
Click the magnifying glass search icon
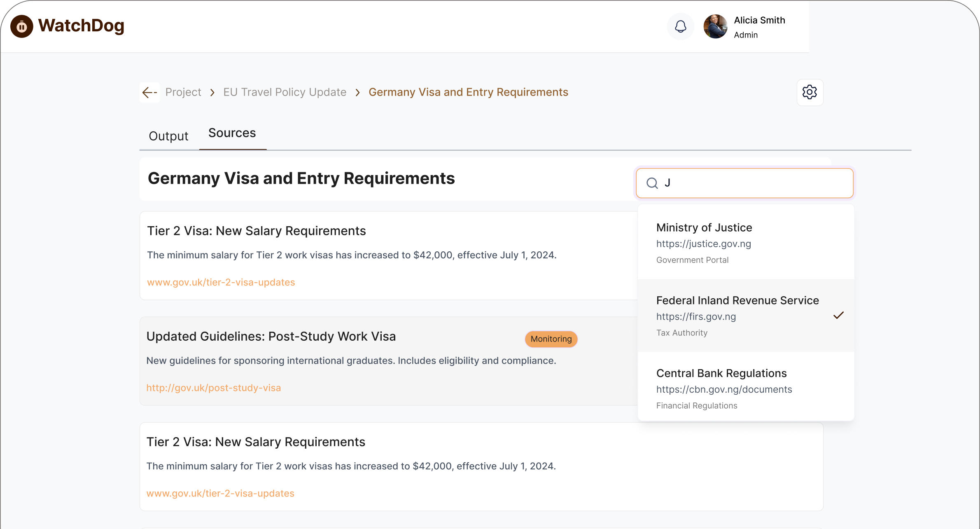(652, 183)
